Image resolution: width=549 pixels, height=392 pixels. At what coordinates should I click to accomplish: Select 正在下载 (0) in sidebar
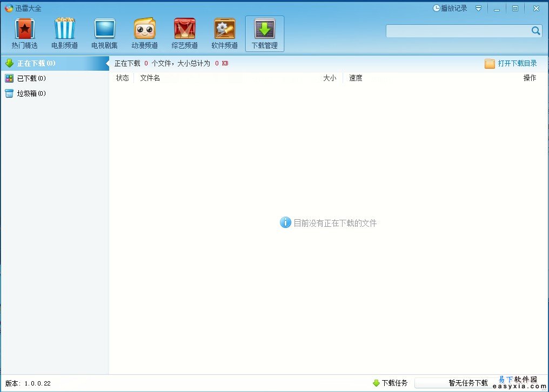pos(55,63)
